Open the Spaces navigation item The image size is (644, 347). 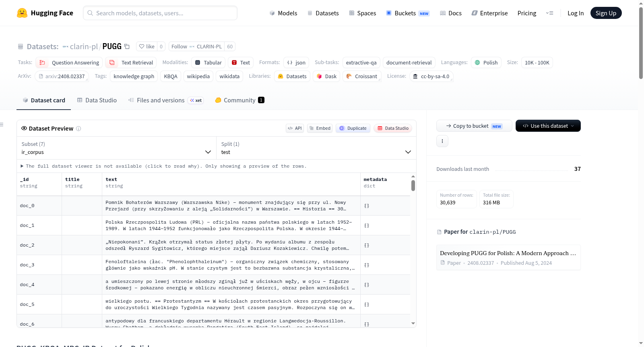click(x=363, y=13)
